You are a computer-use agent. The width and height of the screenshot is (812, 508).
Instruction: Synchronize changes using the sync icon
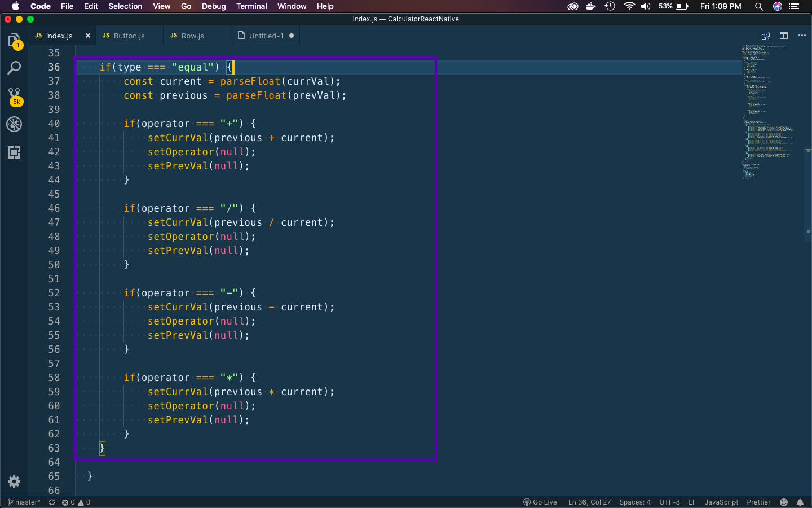(x=52, y=502)
